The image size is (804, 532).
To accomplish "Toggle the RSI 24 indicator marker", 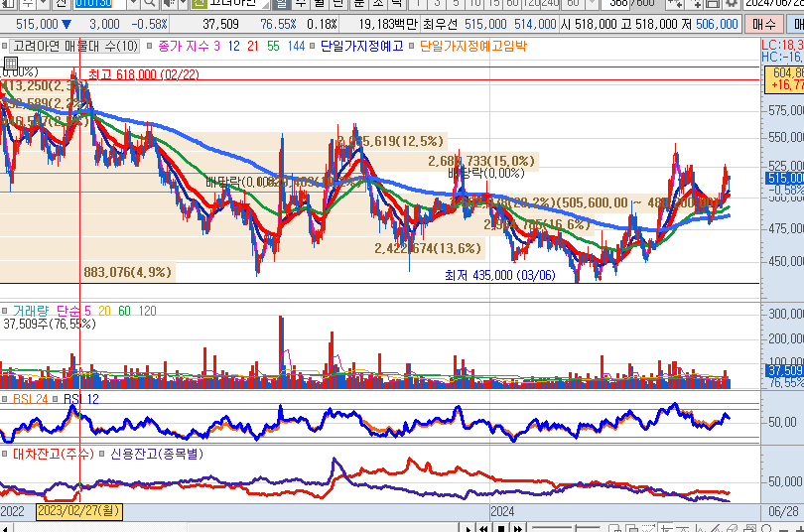I will click(6, 399).
